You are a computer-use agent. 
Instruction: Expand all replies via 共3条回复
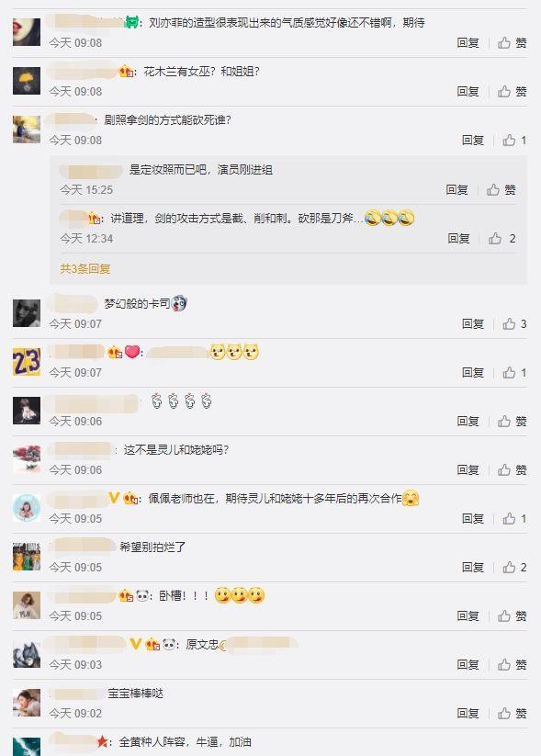(85, 268)
